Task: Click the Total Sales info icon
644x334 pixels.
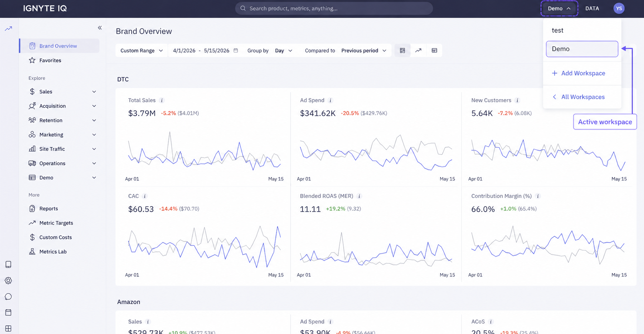Action: (162, 100)
